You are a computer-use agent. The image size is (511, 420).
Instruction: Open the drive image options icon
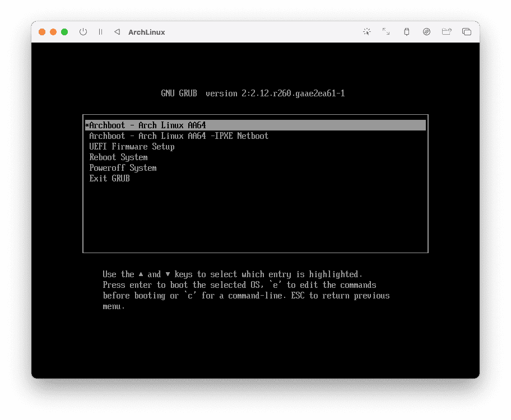coord(426,32)
